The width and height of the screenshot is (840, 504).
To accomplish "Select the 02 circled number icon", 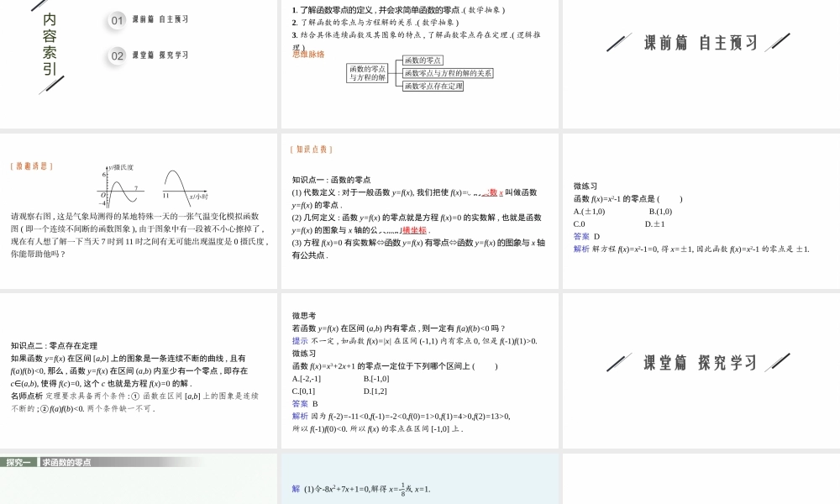I will pos(116,55).
